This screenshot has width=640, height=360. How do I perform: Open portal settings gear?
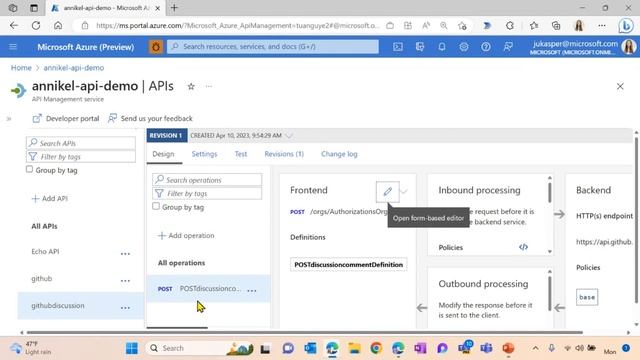coord(464,47)
